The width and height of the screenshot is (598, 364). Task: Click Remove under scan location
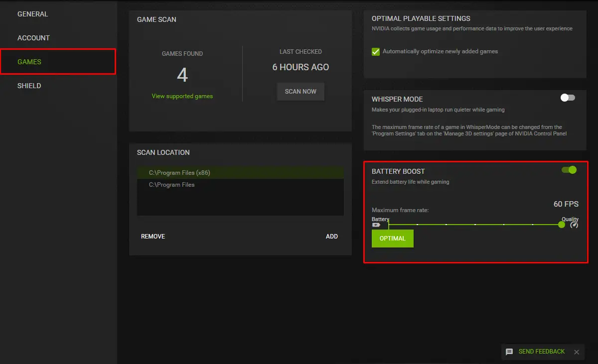coord(153,237)
